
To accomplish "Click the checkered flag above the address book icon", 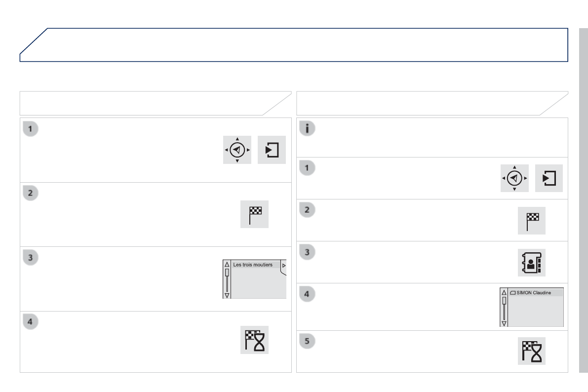I will click(x=532, y=220).
